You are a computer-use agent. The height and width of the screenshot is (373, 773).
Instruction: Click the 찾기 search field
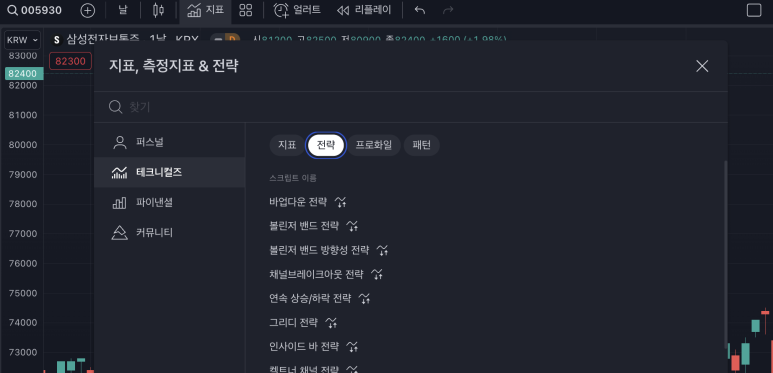pos(411,107)
